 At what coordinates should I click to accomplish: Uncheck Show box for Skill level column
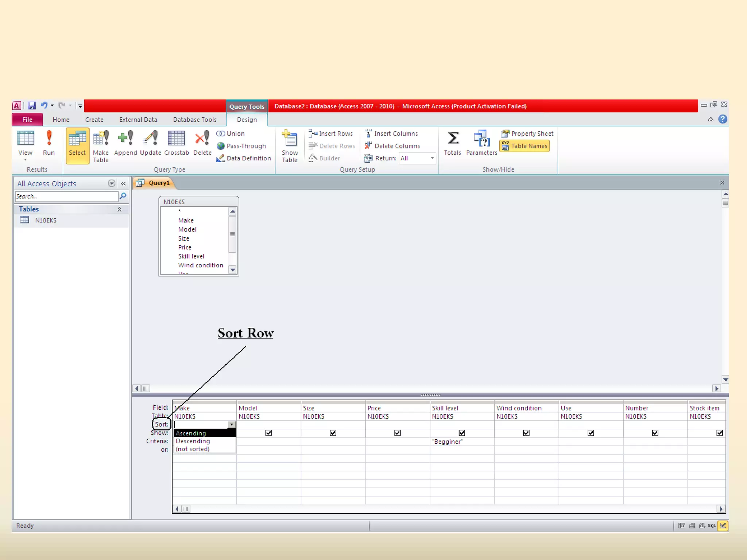pos(462,433)
